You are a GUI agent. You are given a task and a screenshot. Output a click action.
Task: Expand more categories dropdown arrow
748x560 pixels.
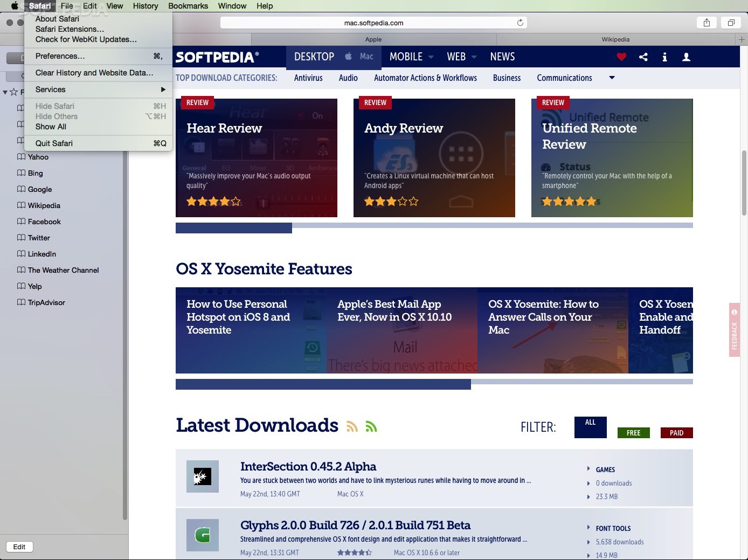pos(612,78)
